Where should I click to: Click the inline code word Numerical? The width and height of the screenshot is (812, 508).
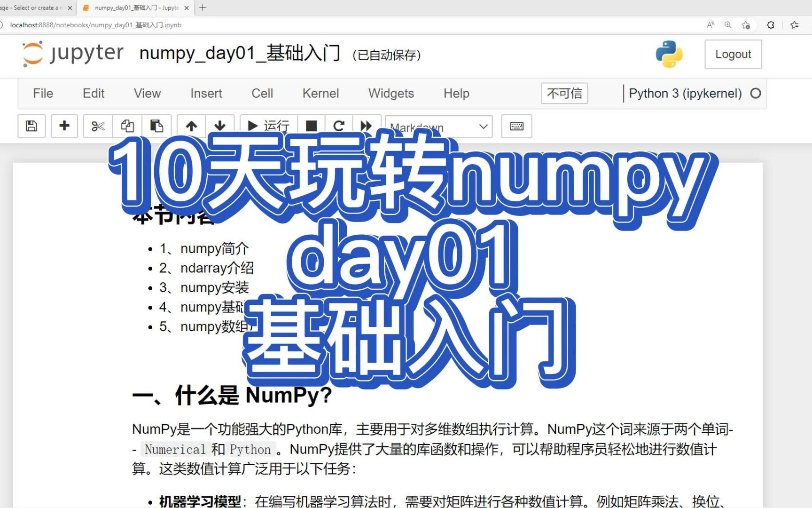[x=175, y=450]
